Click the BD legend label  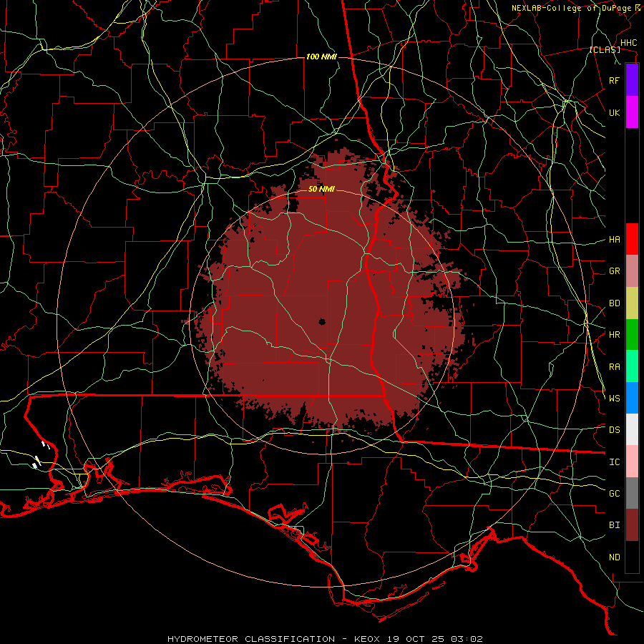point(614,303)
